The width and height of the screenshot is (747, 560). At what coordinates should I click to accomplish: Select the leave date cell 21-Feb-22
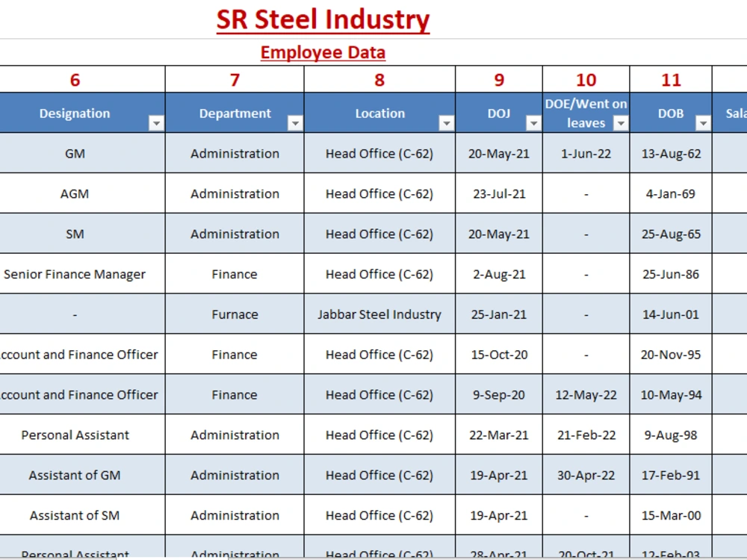pyautogui.click(x=586, y=435)
